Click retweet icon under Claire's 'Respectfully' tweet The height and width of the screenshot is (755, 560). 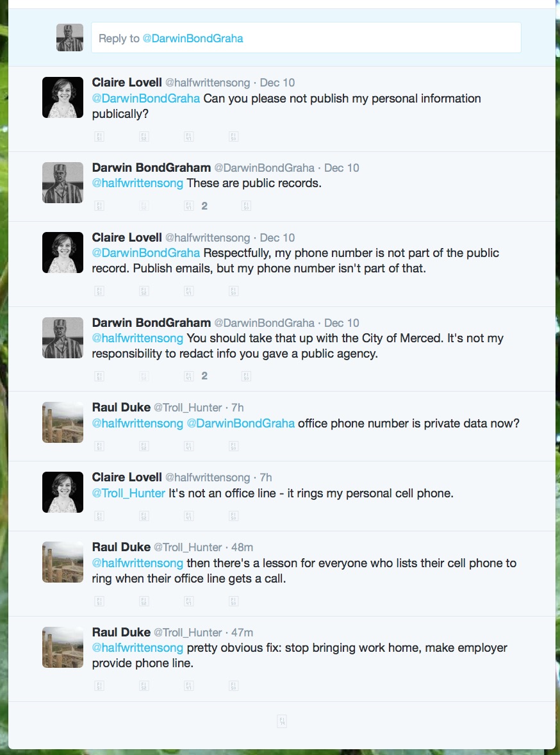(x=144, y=291)
